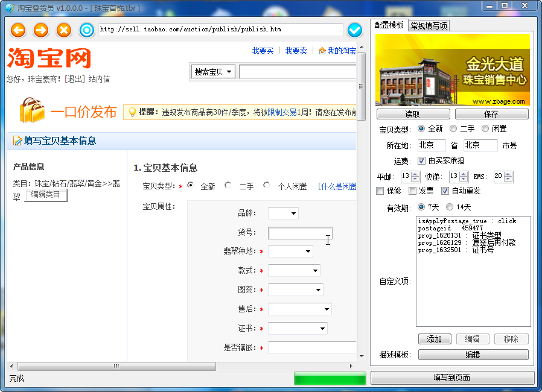Click the 编辑类目 button
Viewport: 542px width, 392px height.
click(x=46, y=195)
